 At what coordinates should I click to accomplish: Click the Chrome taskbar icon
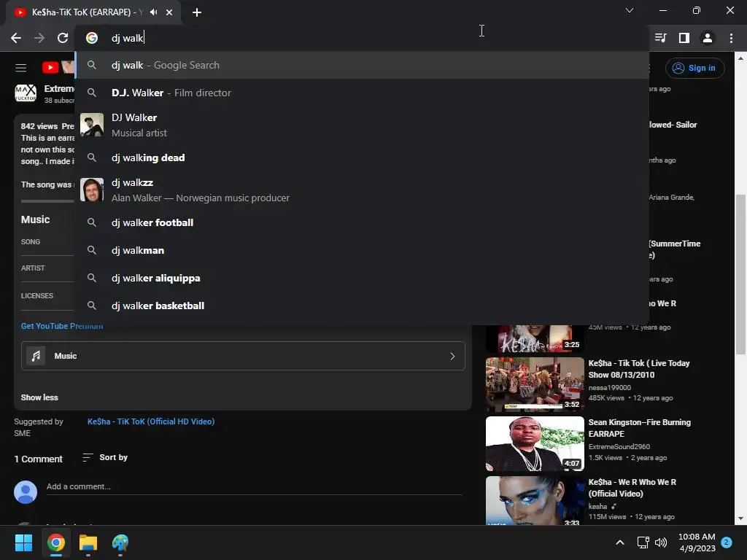pos(55,542)
